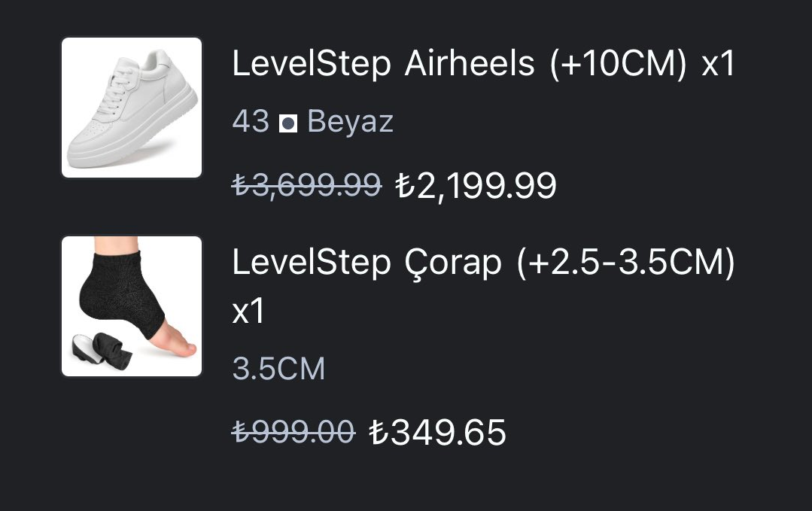Image resolution: width=812 pixels, height=511 pixels.
Task: Select the Beyaz color swatch square
Action: [288, 123]
